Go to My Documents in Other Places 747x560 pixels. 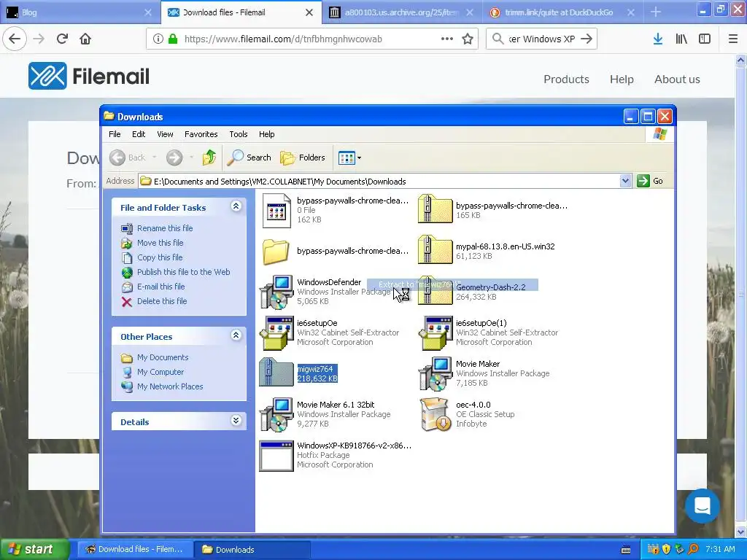[163, 357]
